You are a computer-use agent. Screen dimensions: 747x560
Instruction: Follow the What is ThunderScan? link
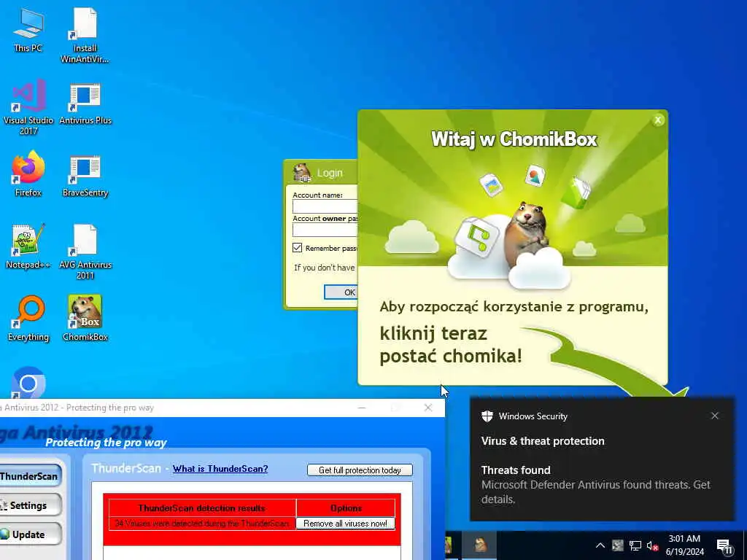[x=220, y=469]
